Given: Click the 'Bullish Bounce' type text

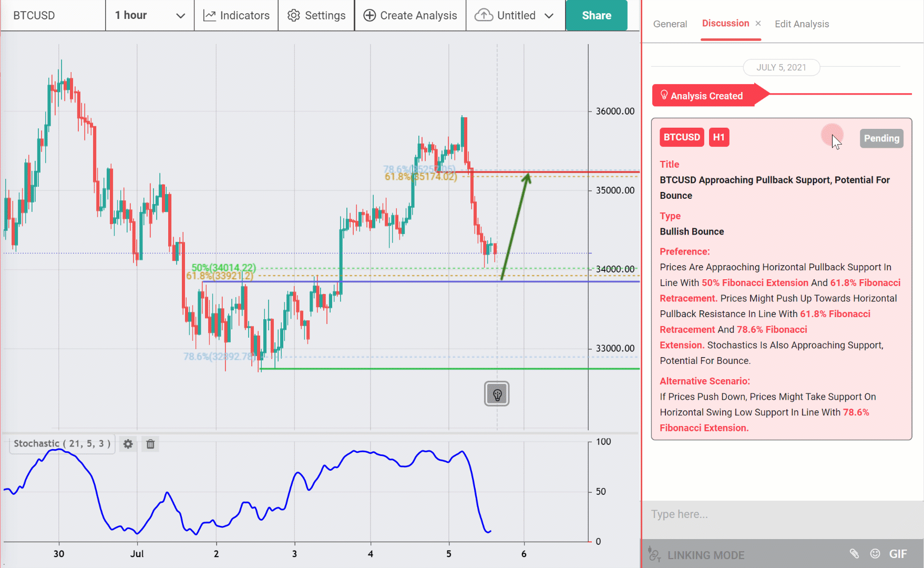Looking at the screenshot, I should click(x=692, y=231).
